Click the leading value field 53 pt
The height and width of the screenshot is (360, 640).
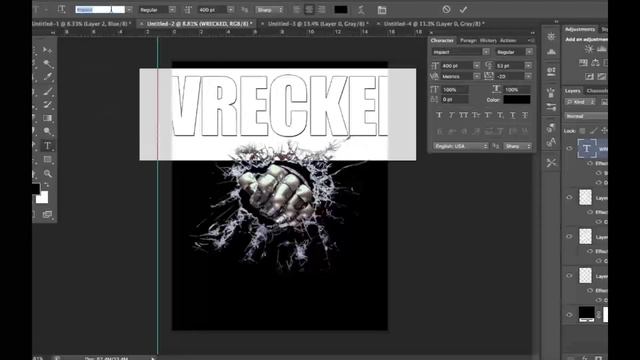click(x=510, y=65)
